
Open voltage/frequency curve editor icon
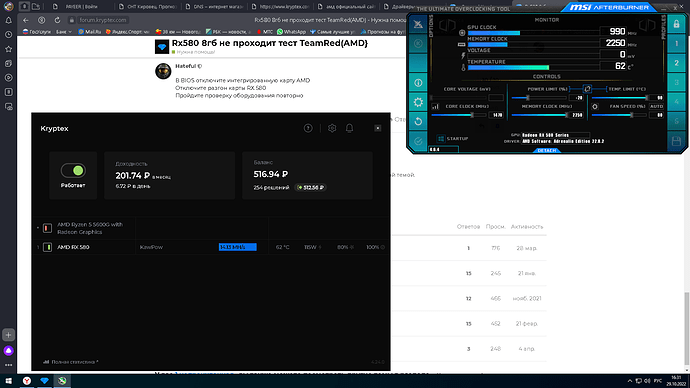point(435,106)
